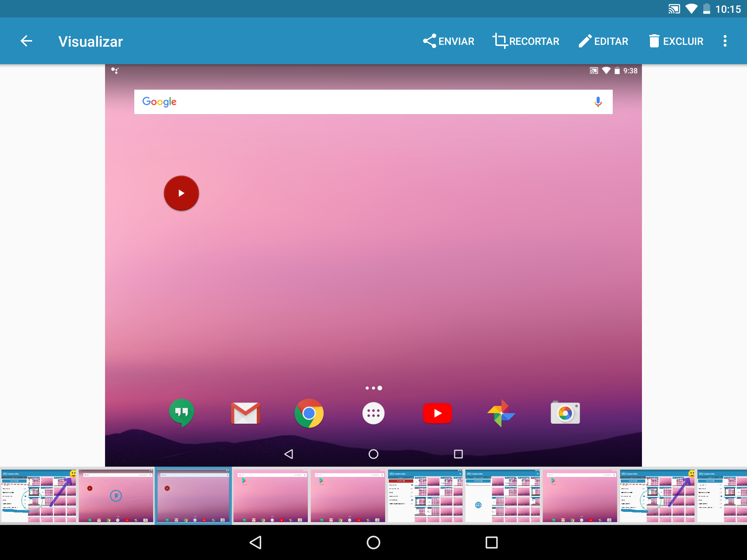Open the YouTube app icon
This screenshot has width=747, height=560.
coord(437,413)
